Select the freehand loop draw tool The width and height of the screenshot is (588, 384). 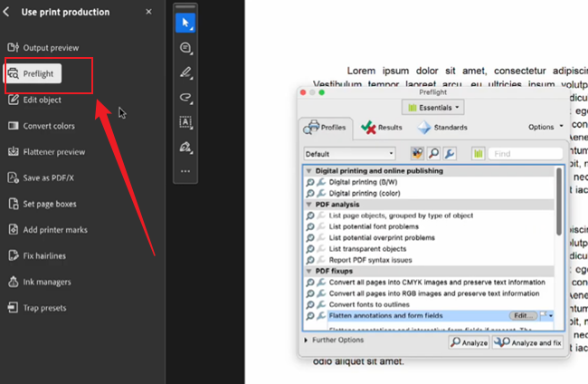pos(185,97)
